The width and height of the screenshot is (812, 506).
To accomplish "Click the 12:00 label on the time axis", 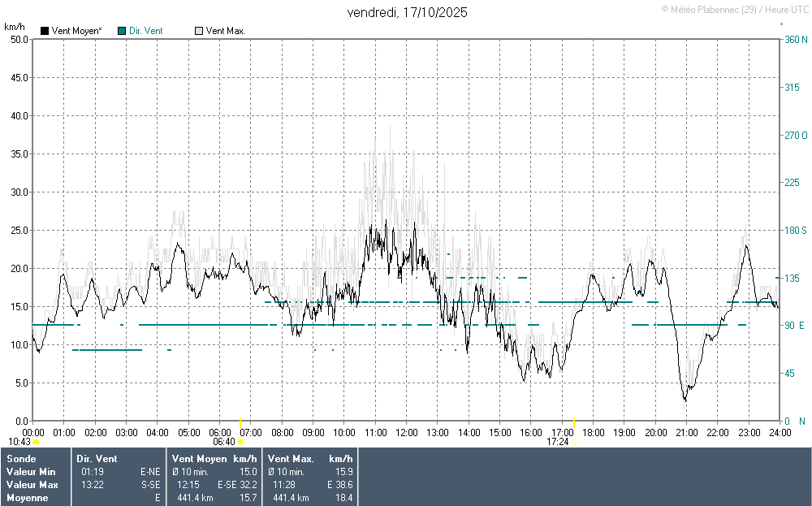I will coord(406,432).
